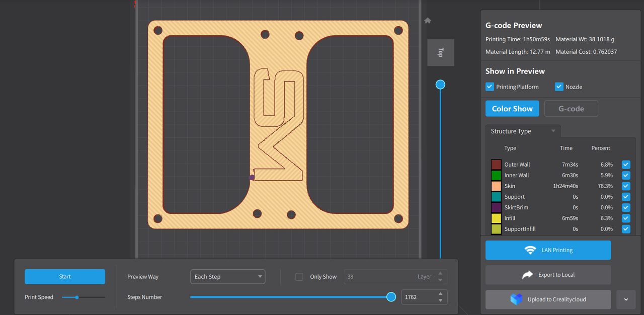Toggle Support visibility checkbox
This screenshot has width=644, height=315.
coord(626,197)
